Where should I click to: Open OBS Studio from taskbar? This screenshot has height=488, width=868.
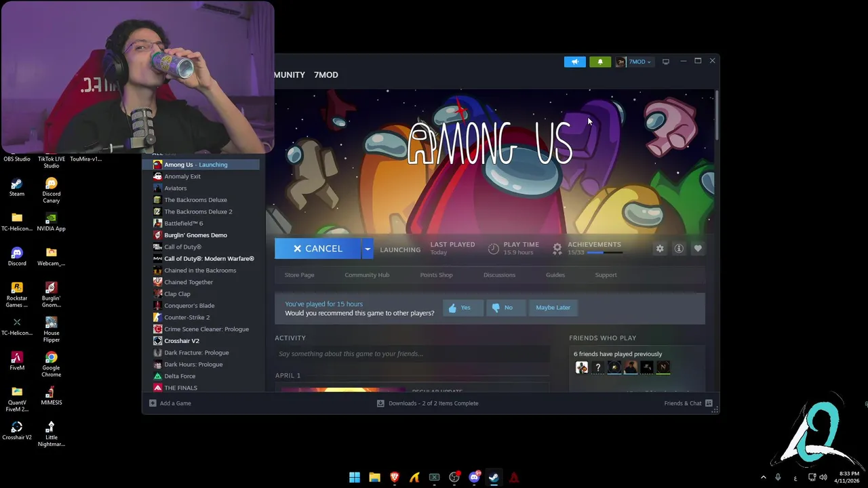[x=454, y=477]
